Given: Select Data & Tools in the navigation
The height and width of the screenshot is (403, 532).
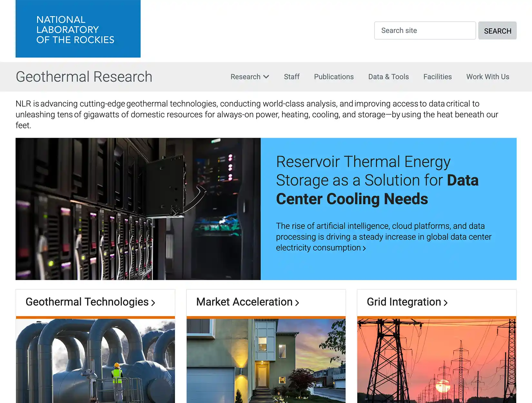Looking at the screenshot, I should click(389, 77).
